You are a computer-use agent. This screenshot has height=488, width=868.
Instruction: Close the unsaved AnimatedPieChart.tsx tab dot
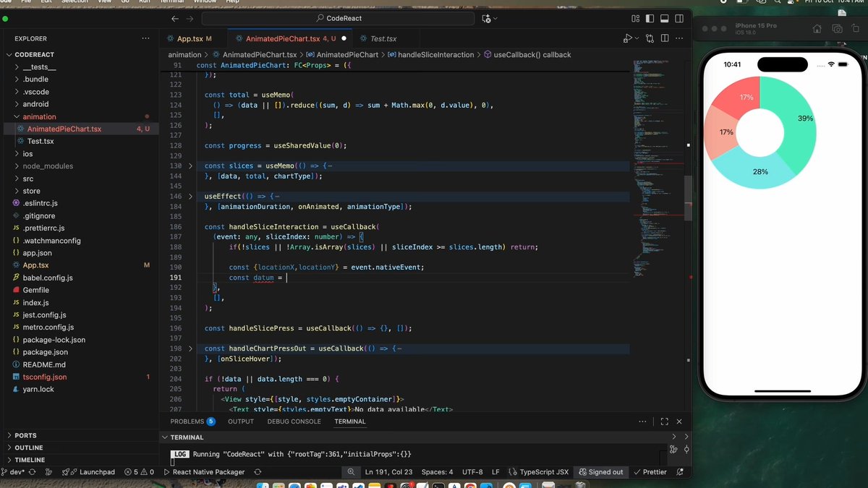(343, 39)
